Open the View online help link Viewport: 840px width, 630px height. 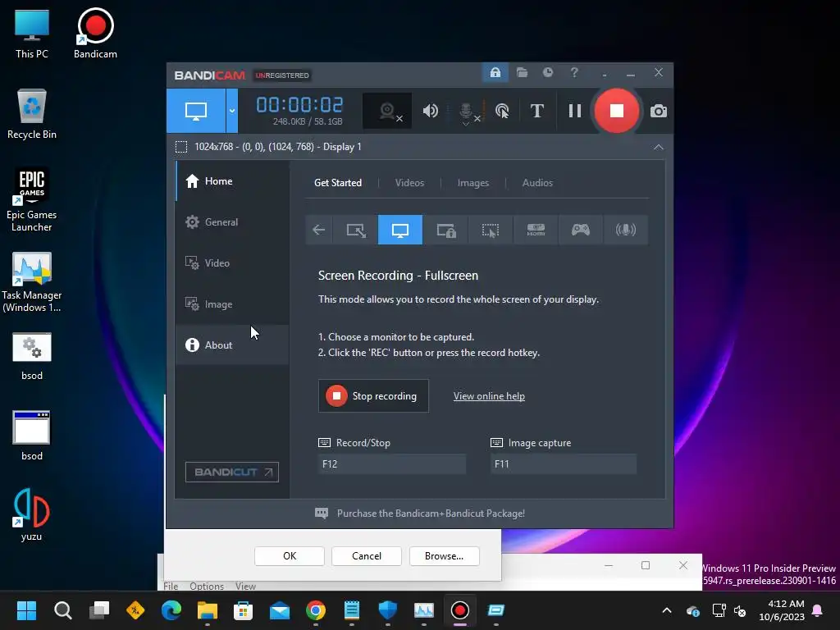pyautogui.click(x=489, y=396)
